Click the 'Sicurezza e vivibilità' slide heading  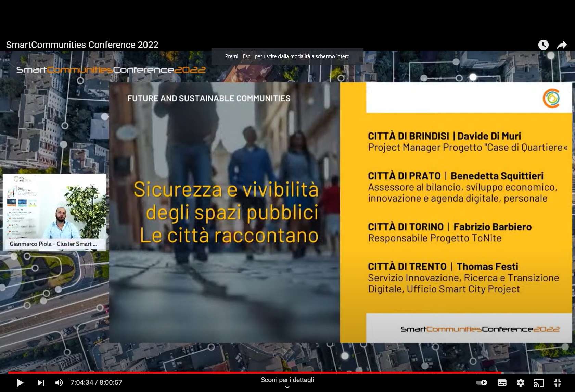pos(226,189)
